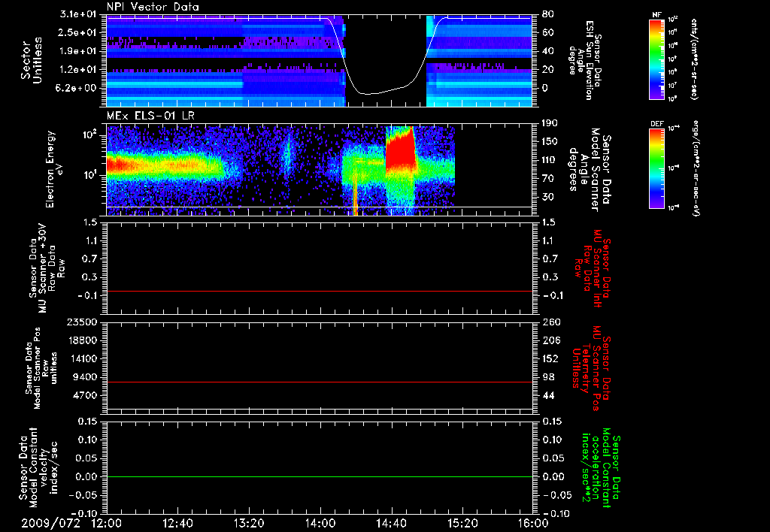This screenshot has height=532, width=770.
Task: Click the red high-flux burst in ELS spectrogram
Action: coord(400,150)
